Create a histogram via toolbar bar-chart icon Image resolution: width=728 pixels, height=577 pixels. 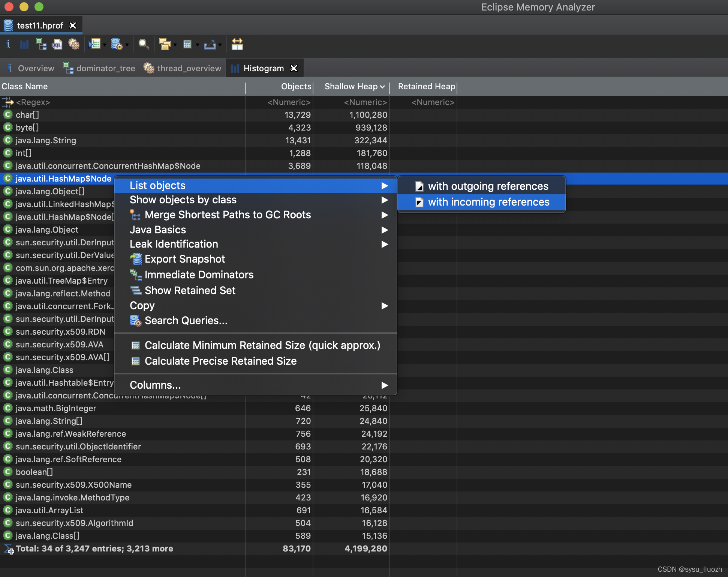pos(24,45)
